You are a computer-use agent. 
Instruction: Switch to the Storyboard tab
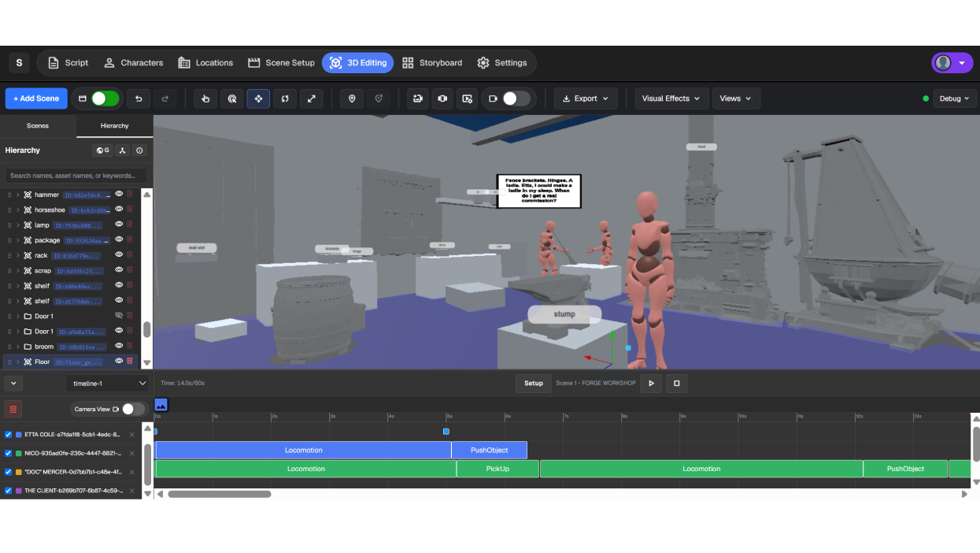[432, 63]
